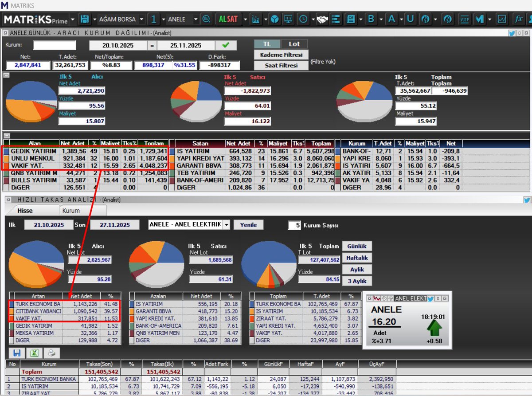Print takas table with printer icon
The width and height of the screenshot is (532, 396).
51,353
